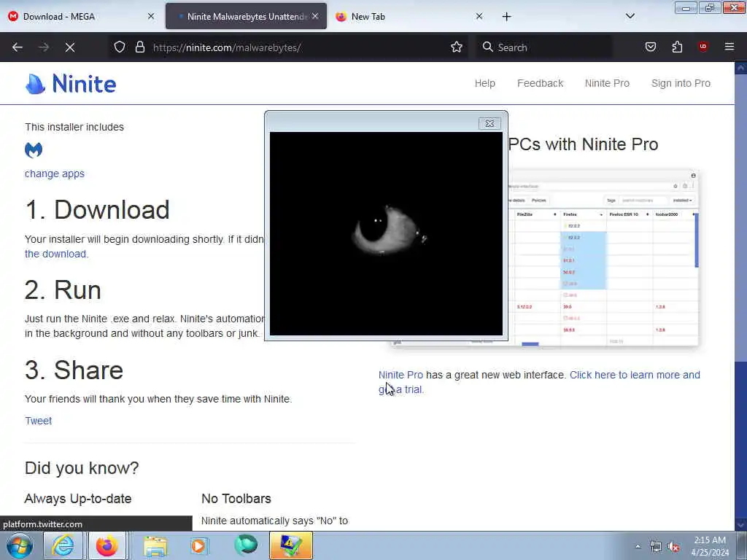Click the highlighted installer taskbar icon
Viewport: 747px width, 560px height.
click(x=290, y=545)
